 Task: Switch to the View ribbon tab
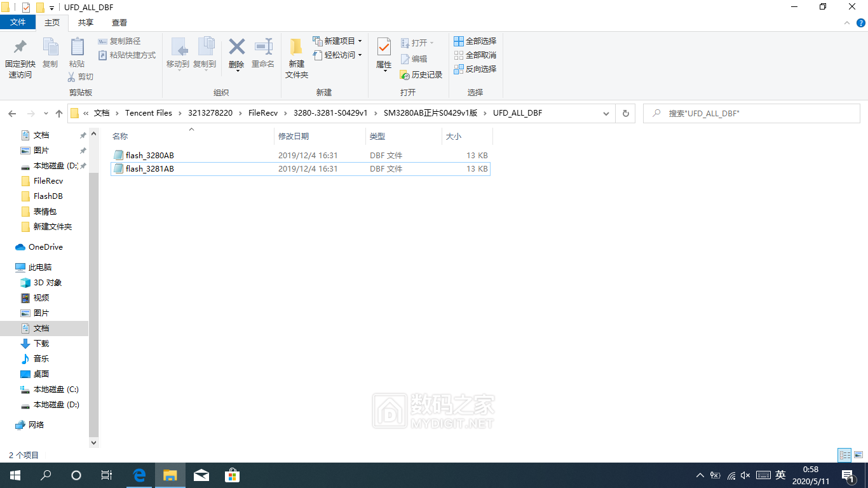(x=119, y=22)
